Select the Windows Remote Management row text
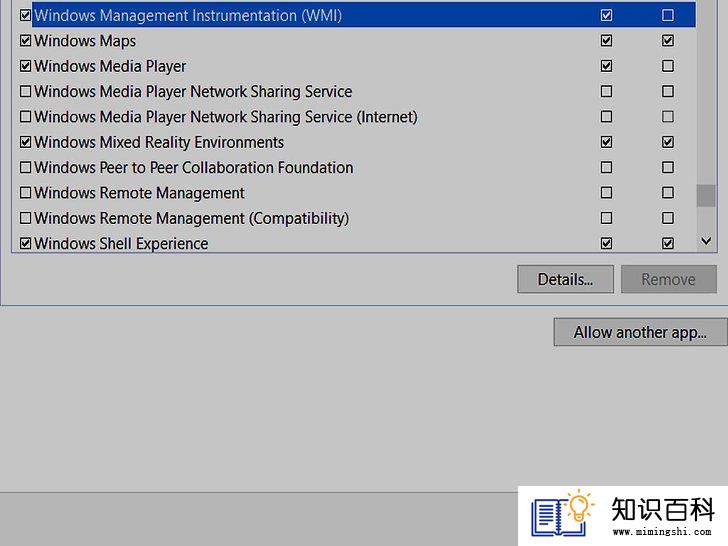Viewport: 728px width, 546px height. click(139, 193)
